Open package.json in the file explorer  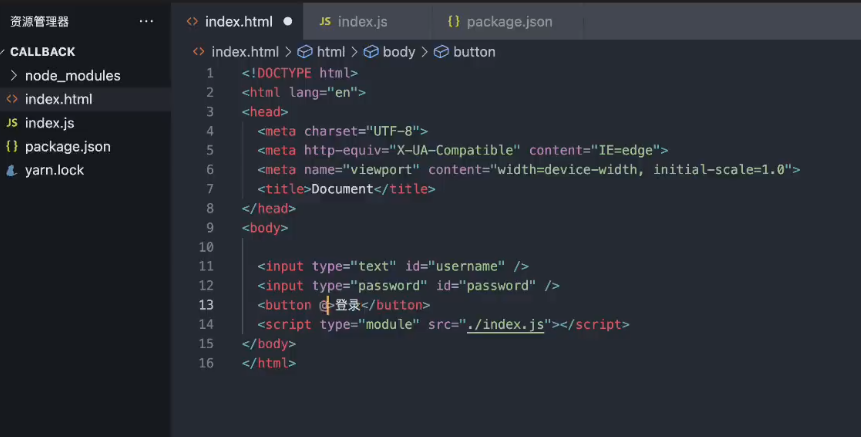pos(68,147)
